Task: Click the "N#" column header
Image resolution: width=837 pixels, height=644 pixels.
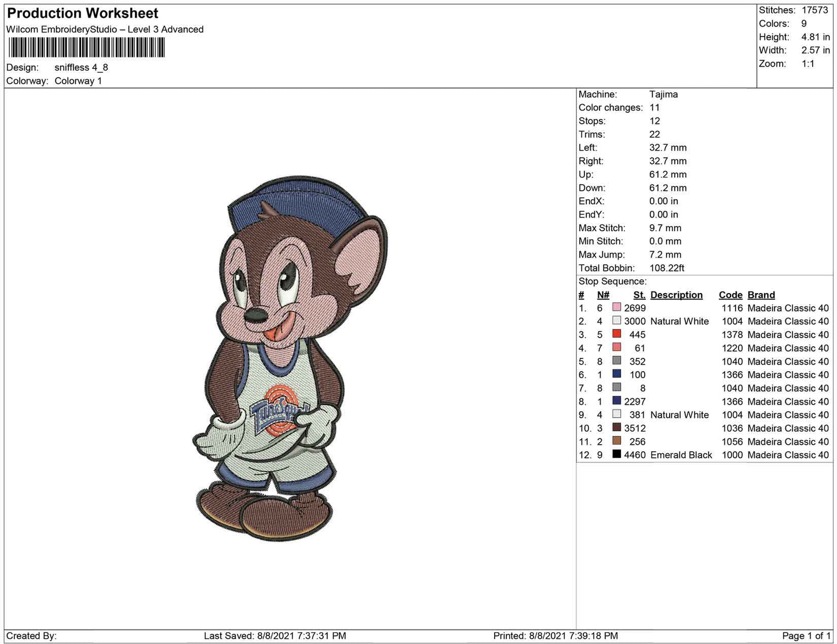Action: 603,295
